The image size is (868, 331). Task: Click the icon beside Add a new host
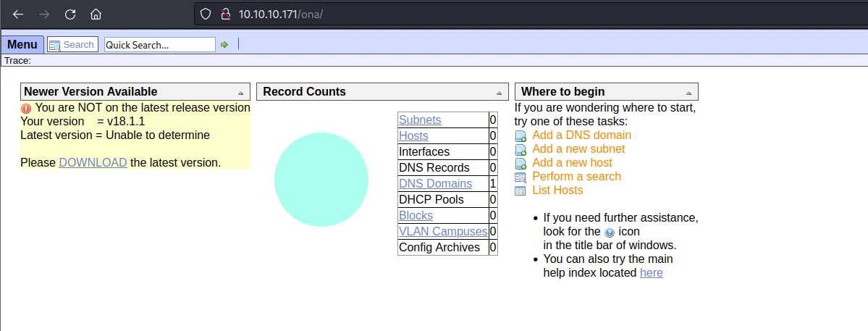[521, 164]
